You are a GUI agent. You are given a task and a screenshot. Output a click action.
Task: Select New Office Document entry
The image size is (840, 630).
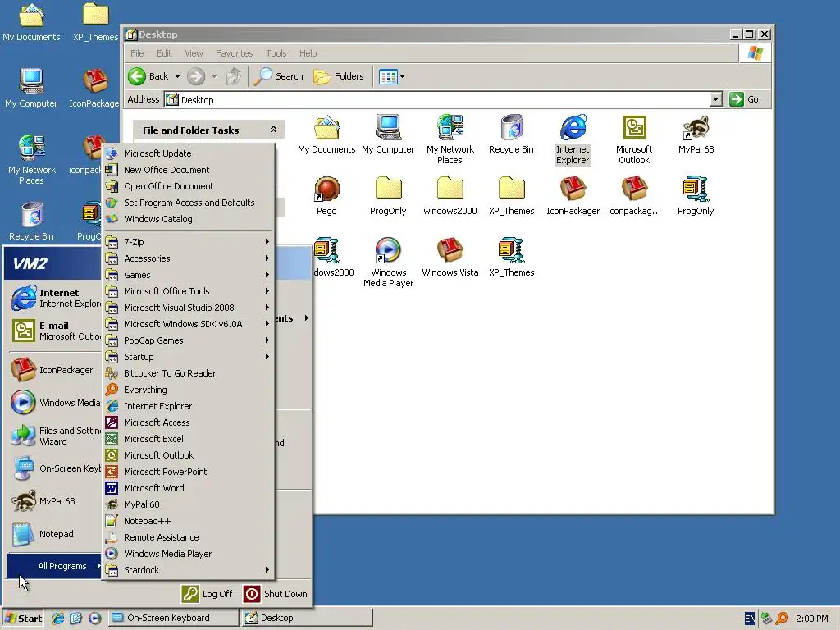click(x=189, y=170)
